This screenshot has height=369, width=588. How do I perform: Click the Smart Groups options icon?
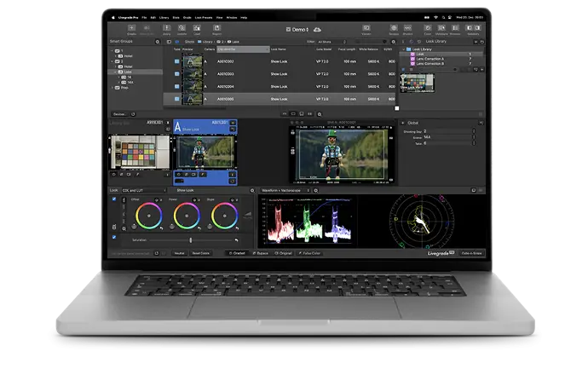(155, 41)
